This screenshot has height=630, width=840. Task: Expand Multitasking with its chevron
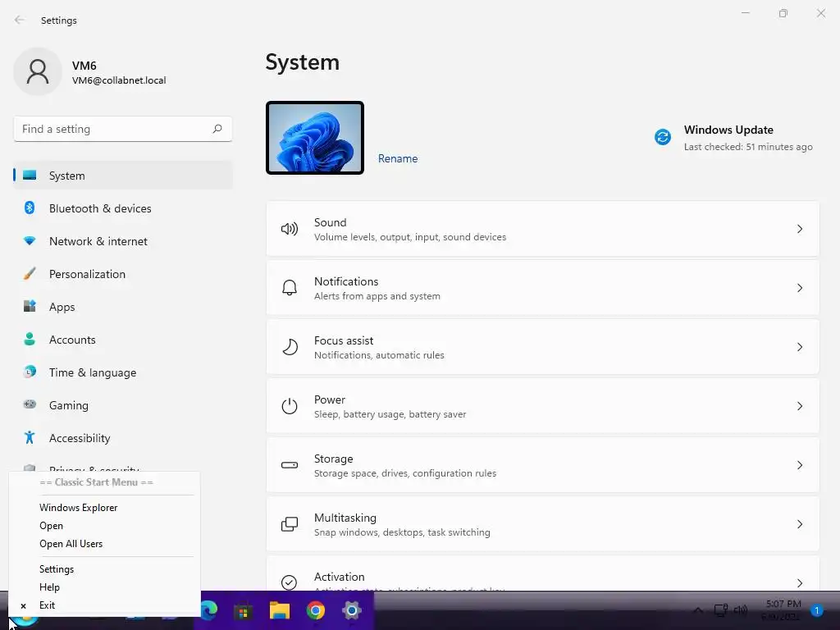[x=799, y=524]
